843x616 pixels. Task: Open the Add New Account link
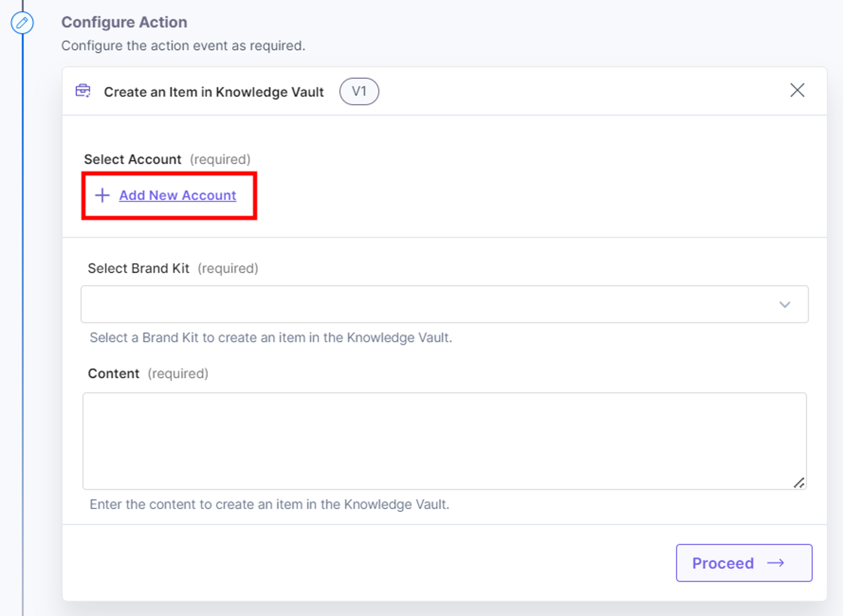[178, 195]
